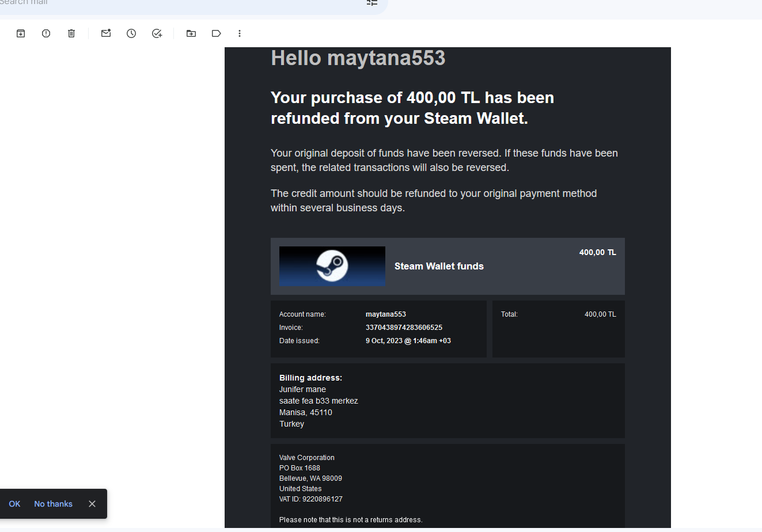
Task: Open the Move to folder icon
Action: pyautogui.click(x=191, y=33)
